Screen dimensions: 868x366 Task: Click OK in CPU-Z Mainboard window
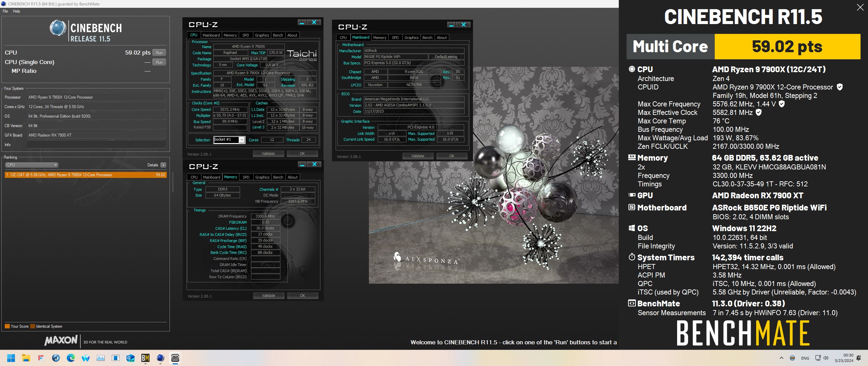(452, 156)
